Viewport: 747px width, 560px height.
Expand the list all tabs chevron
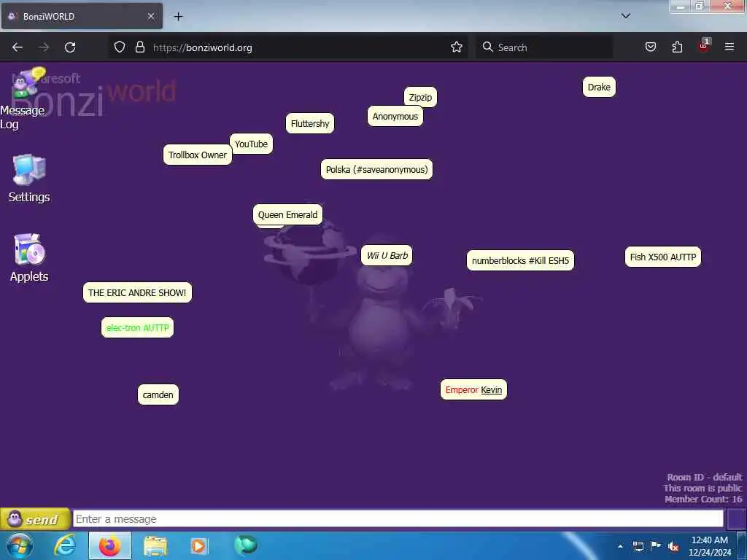tap(626, 16)
